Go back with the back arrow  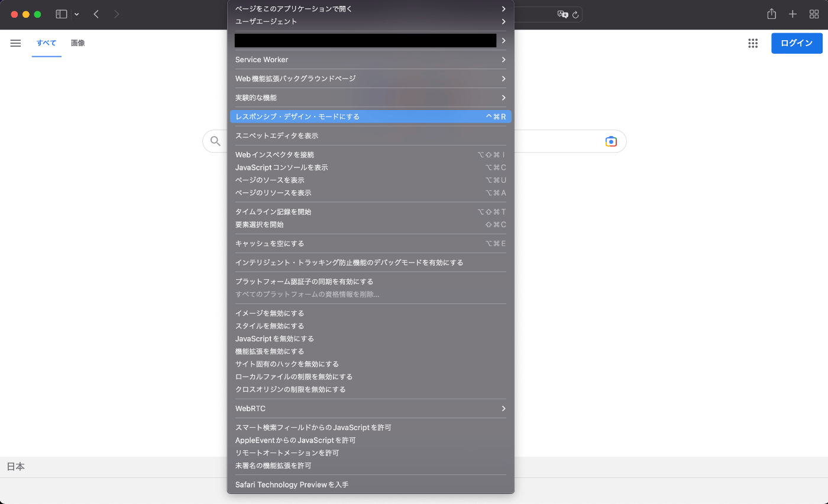coord(96,14)
